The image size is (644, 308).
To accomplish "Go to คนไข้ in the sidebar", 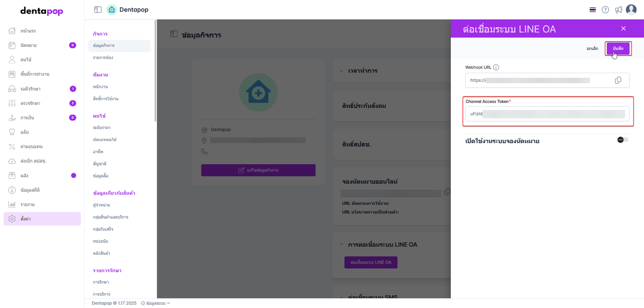I will coord(26,60).
